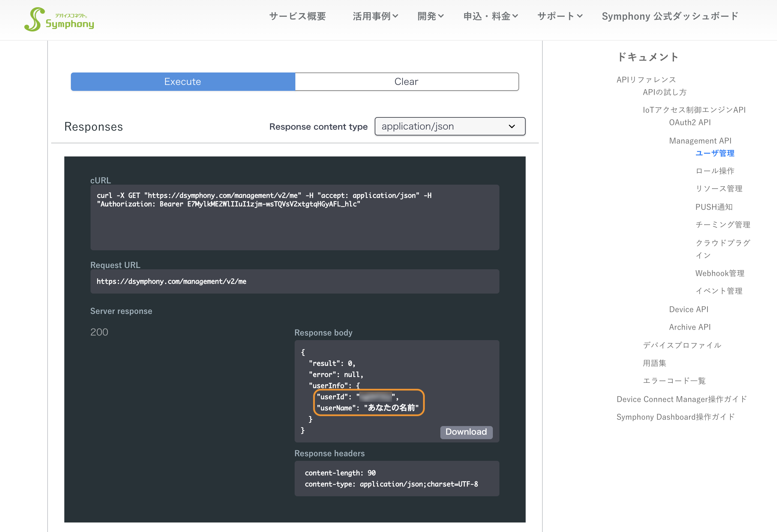Click the Responses heading

(94, 127)
